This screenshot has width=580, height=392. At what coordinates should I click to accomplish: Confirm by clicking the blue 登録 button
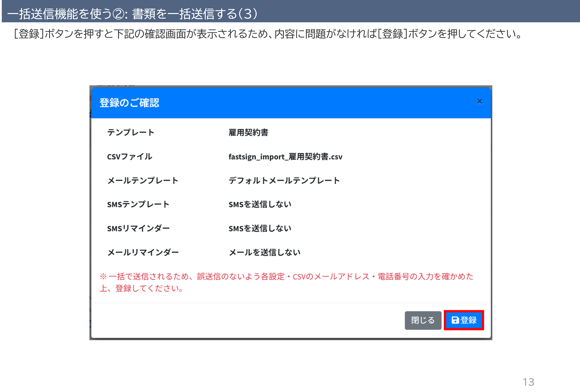click(464, 320)
